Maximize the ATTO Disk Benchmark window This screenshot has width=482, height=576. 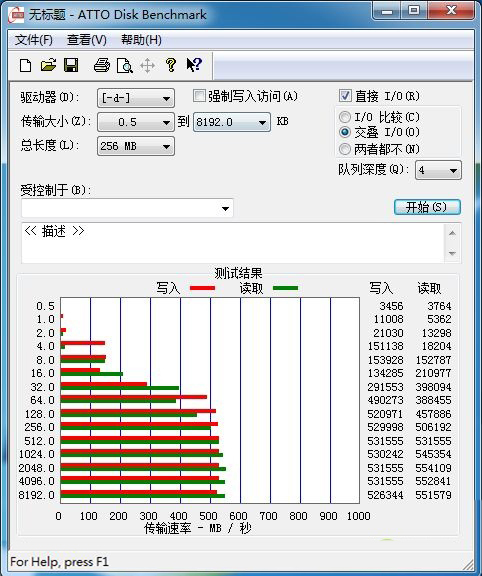point(414,11)
